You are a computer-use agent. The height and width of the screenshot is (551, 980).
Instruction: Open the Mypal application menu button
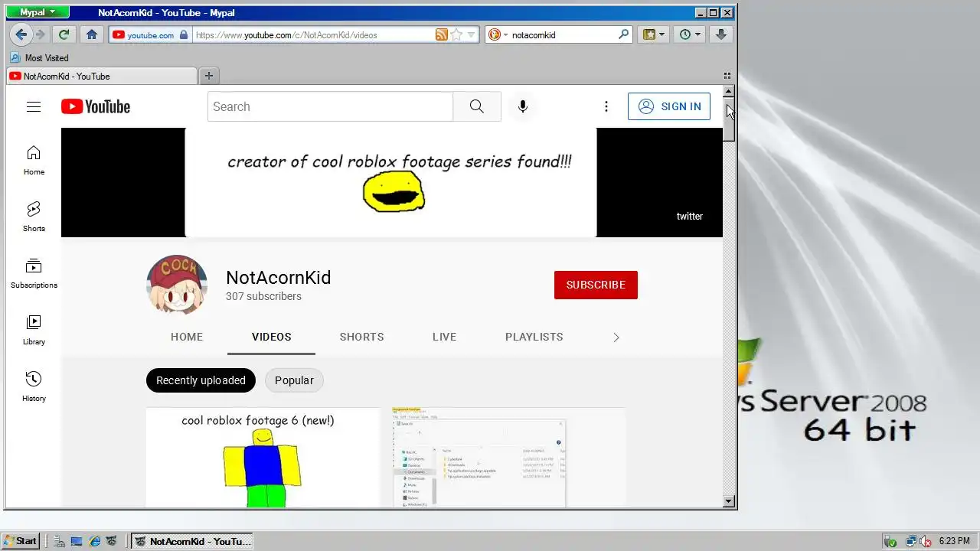coord(38,12)
